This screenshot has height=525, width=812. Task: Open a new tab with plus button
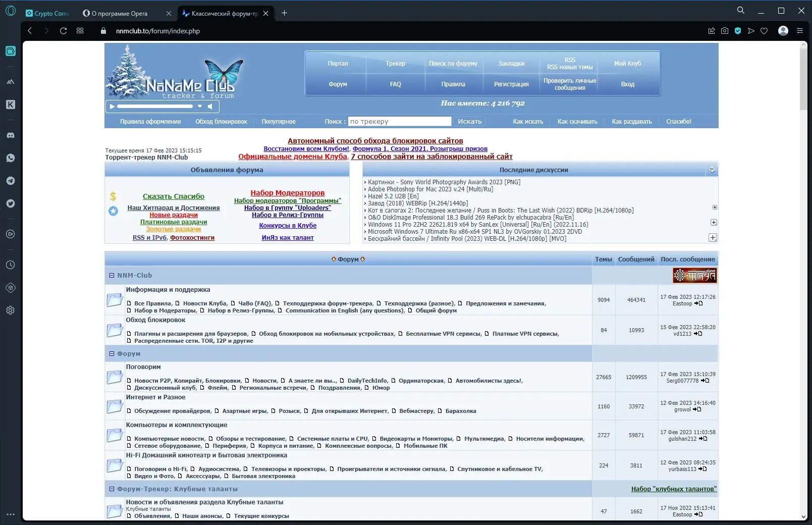pyautogui.click(x=284, y=13)
